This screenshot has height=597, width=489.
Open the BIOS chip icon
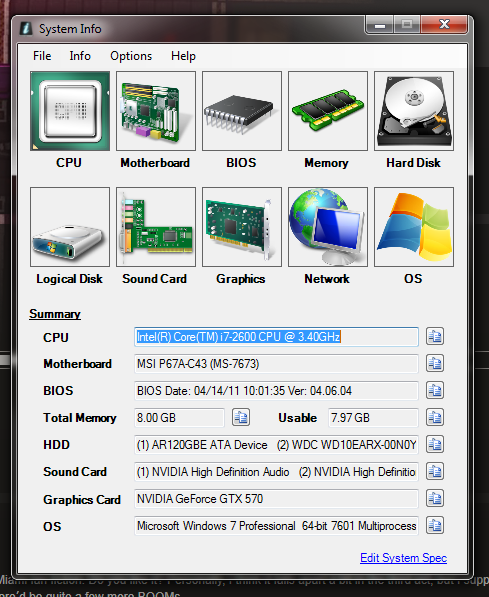click(x=242, y=111)
